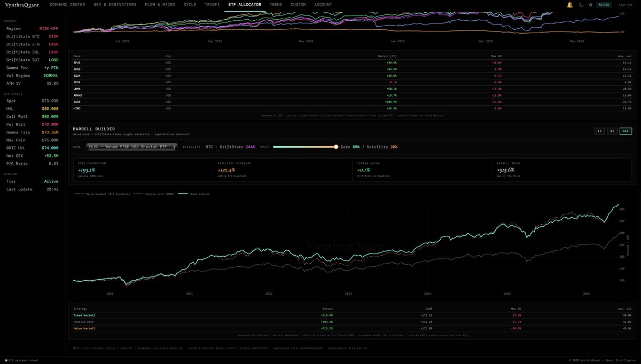Click the Timing Alpha +0.1% card
641x364 pixels.
tap(423, 169)
